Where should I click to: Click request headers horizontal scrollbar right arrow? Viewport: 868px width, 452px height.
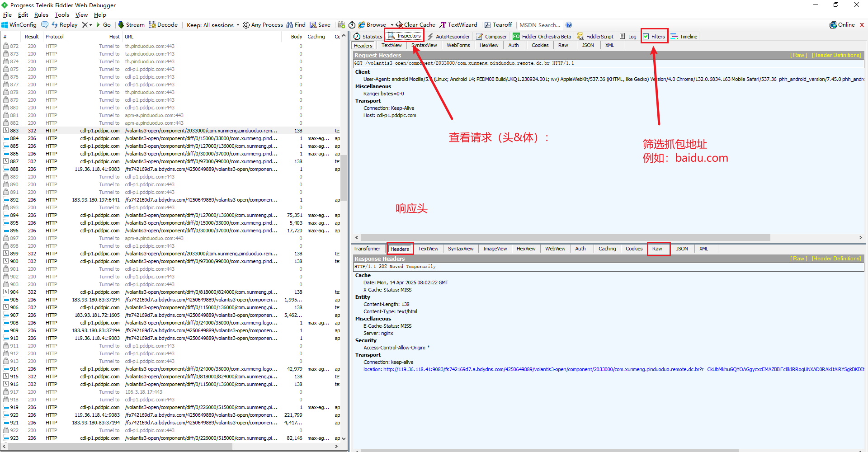pos(860,237)
